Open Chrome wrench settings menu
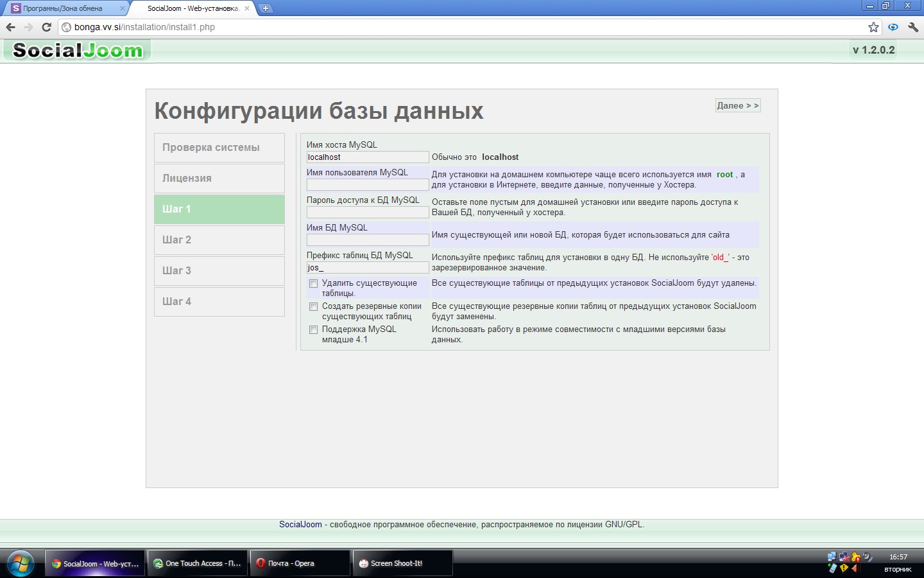This screenshot has width=924, height=578. tap(913, 27)
